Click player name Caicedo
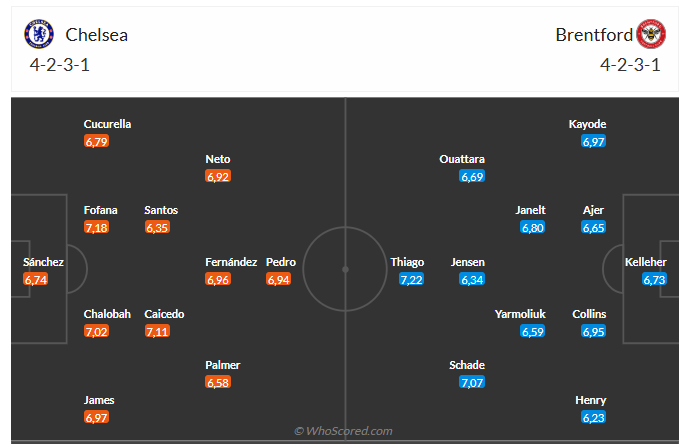Screen dimensions: 689x444 pyautogui.click(x=164, y=314)
